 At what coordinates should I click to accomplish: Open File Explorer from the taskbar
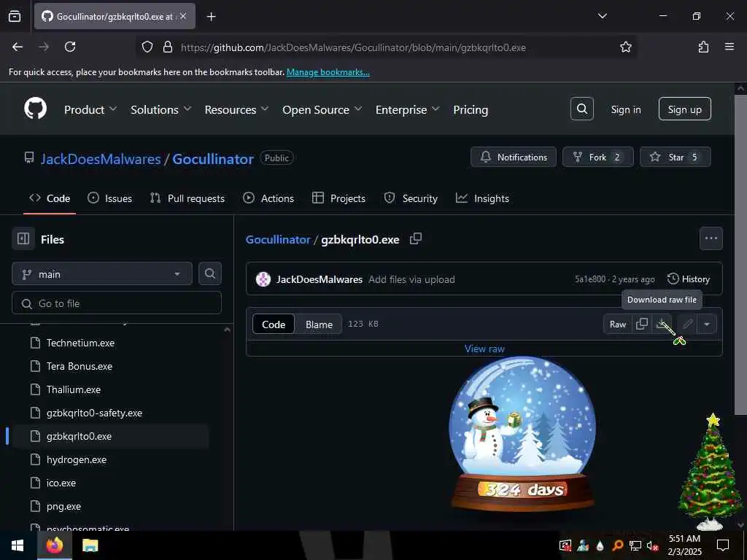click(90, 545)
